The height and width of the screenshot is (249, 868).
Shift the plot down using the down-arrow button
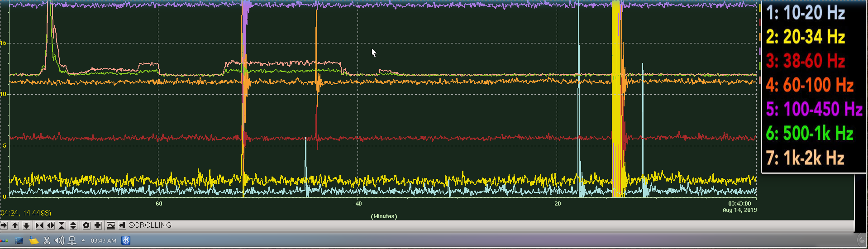pos(26,225)
